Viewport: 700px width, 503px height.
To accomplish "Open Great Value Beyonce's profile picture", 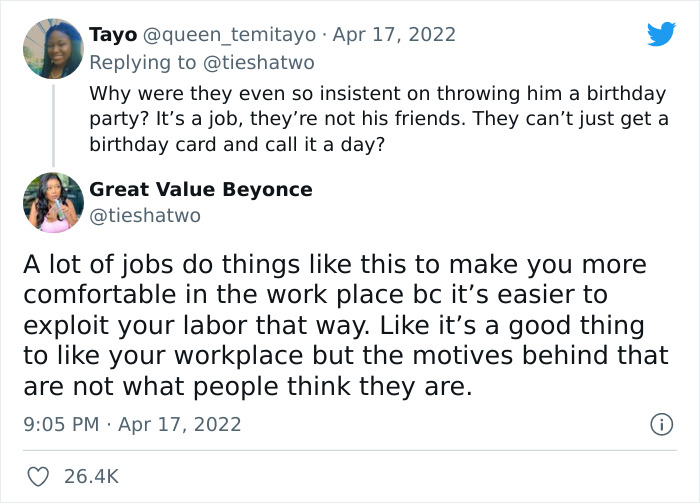I will (52, 201).
